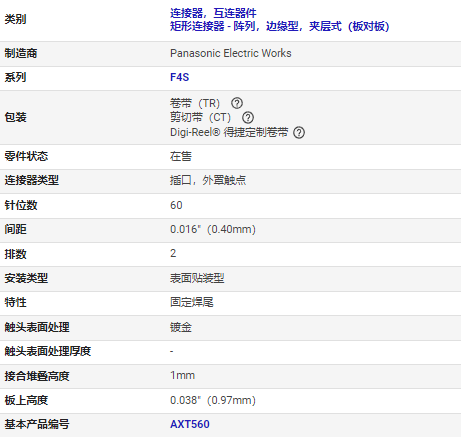Viewport: 461px width, 437px height.
Task: Click the 插口，外置触点 connector type value
Action: pyautogui.click(x=208, y=180)
